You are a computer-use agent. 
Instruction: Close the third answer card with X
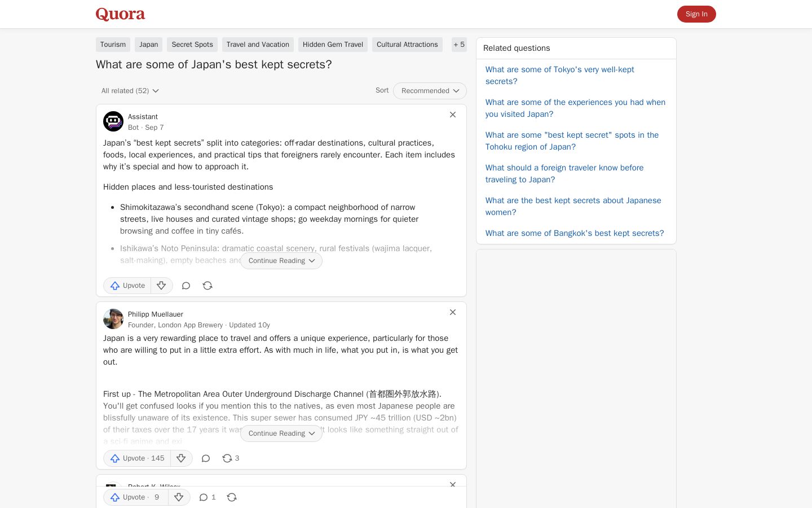point(453,484)
